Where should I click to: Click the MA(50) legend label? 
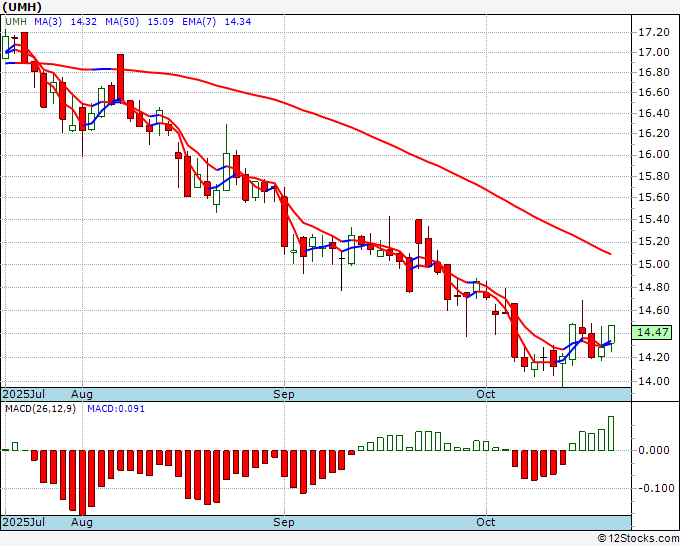pyautogui.click(x=122, y=22)
